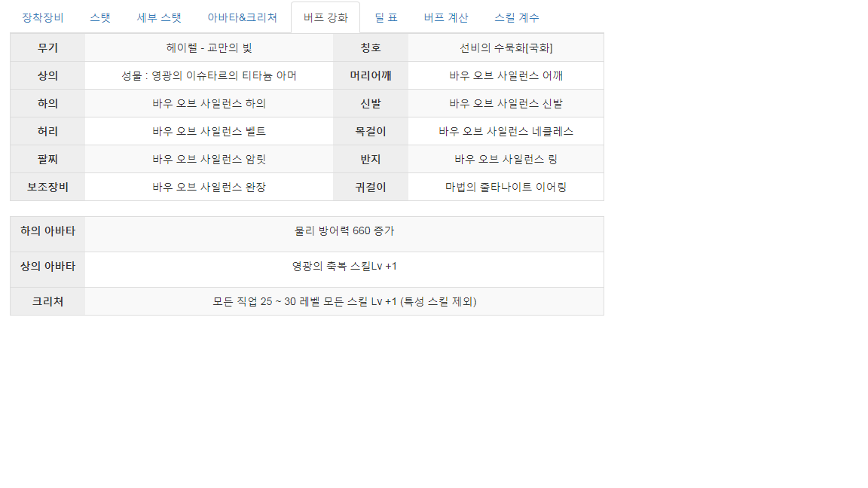Click 바우 오브 사일런스 네클레스

(506, 132)
